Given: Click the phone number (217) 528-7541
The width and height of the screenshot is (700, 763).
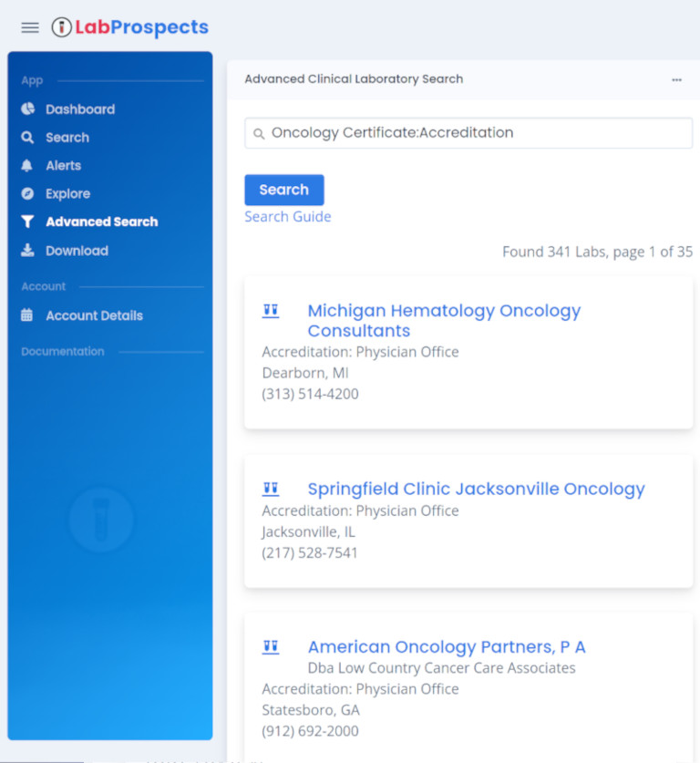Looking at the screenshot, I should point(309,552).
